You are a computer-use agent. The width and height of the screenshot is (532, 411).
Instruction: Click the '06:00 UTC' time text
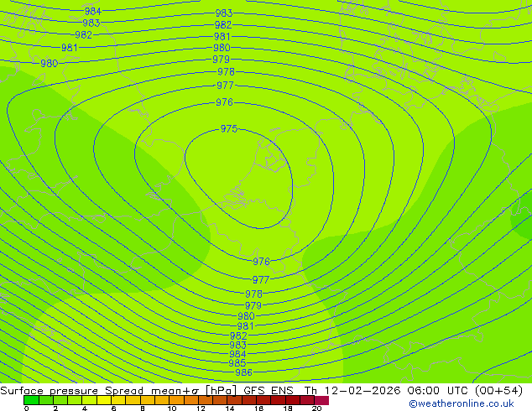[x=438, y=391]
